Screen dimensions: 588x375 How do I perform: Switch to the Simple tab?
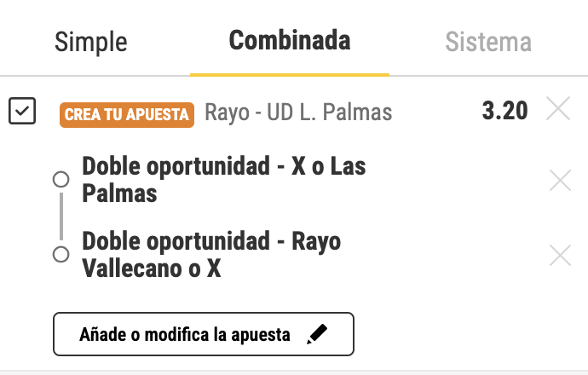(90, 42)
